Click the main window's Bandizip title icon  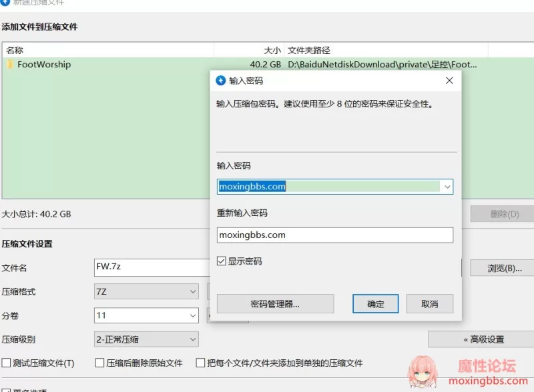point(5,2)
